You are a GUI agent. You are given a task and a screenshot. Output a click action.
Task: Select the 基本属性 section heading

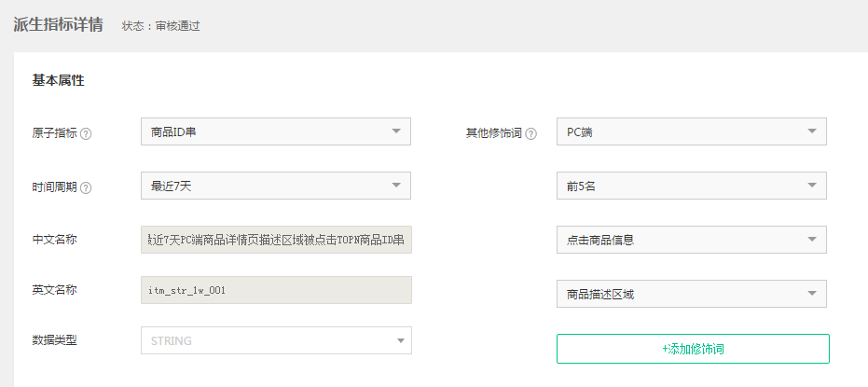click(58, 81)
